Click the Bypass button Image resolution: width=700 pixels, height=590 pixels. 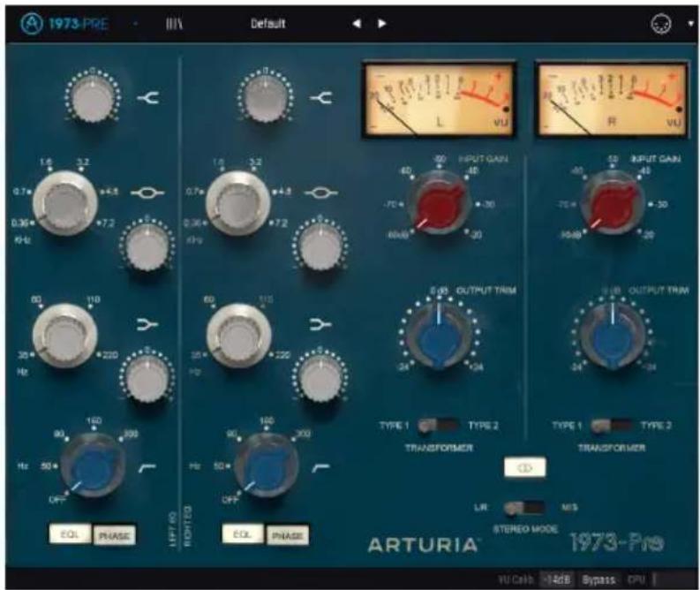coord(599,579)
